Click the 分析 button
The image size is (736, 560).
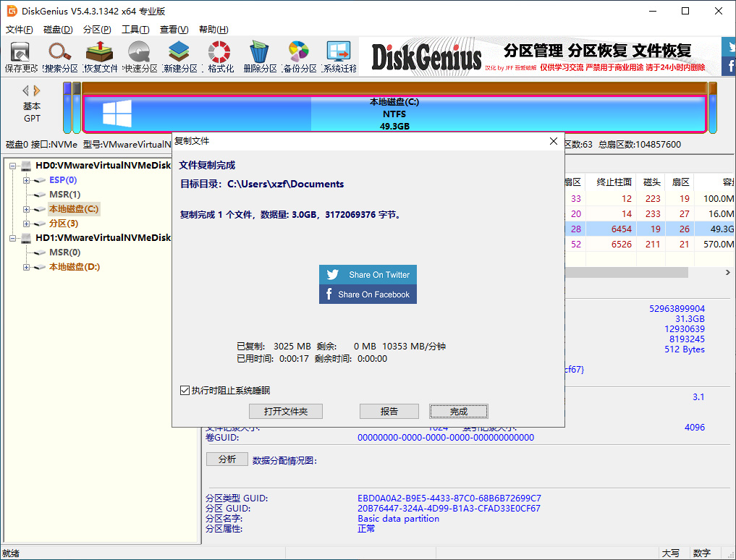click(227, 459)
